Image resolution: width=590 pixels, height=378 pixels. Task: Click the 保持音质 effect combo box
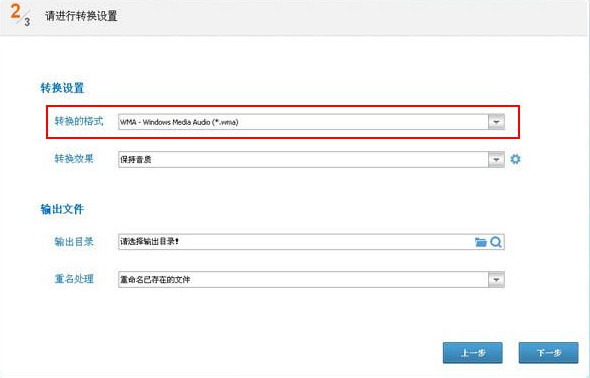point(311,159)
